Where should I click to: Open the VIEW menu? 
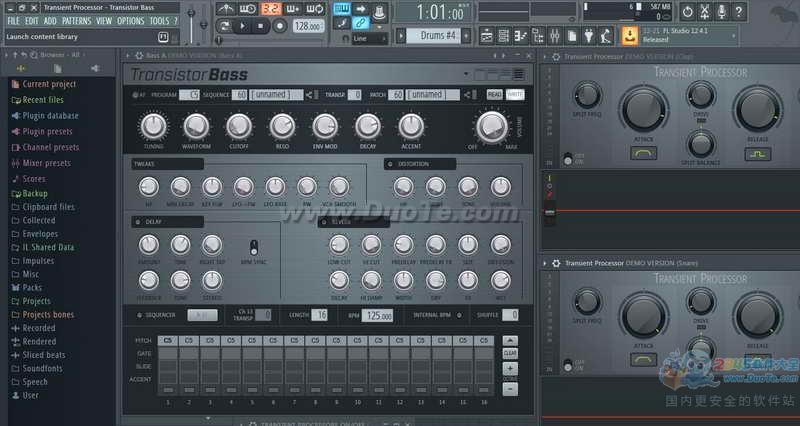(x=104, y=21)
